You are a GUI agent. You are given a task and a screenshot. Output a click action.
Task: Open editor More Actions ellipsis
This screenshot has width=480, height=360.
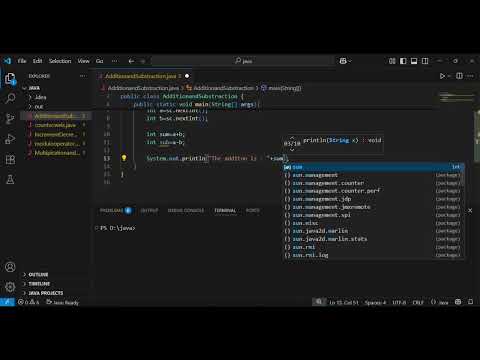[470, 76]
